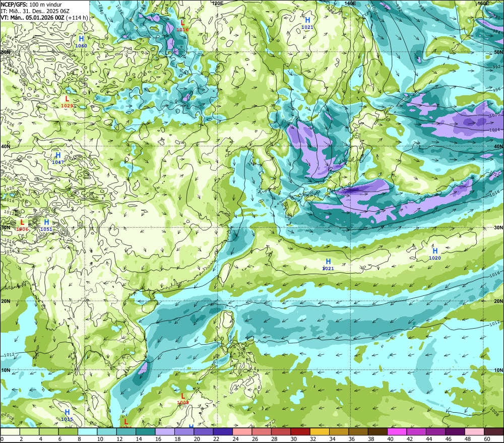Pick the dark teal 14–16 legend swatch
This screenshot has width=504, height=443.
pos(146,431)
